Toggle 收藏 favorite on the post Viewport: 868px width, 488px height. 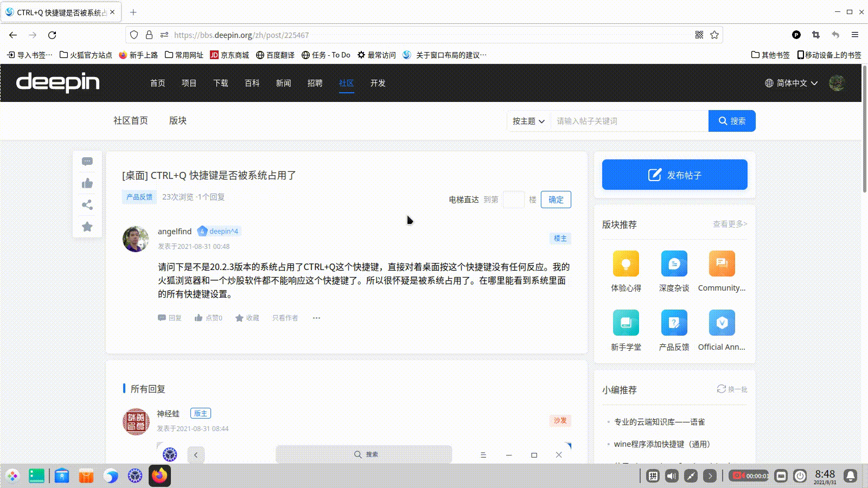[247, 318]
